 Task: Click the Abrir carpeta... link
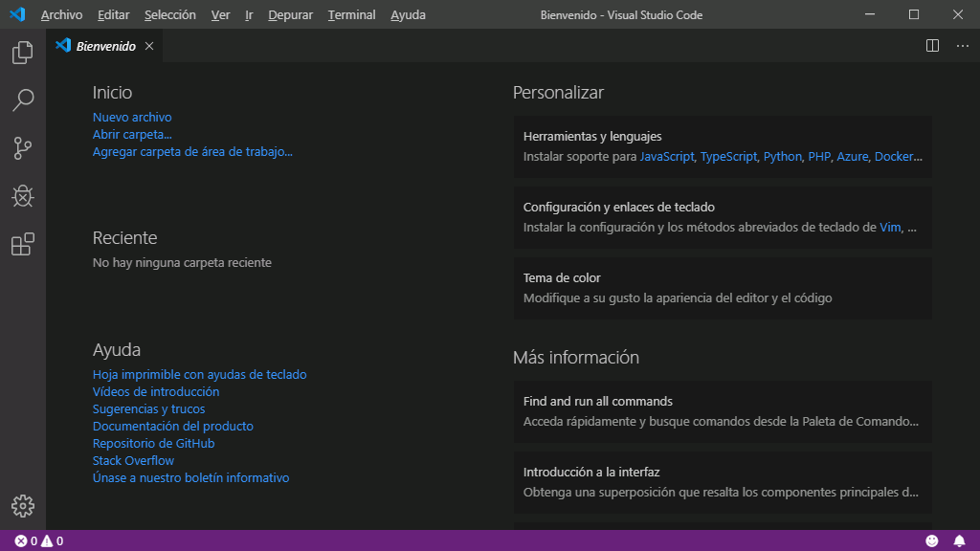[132, 134]
